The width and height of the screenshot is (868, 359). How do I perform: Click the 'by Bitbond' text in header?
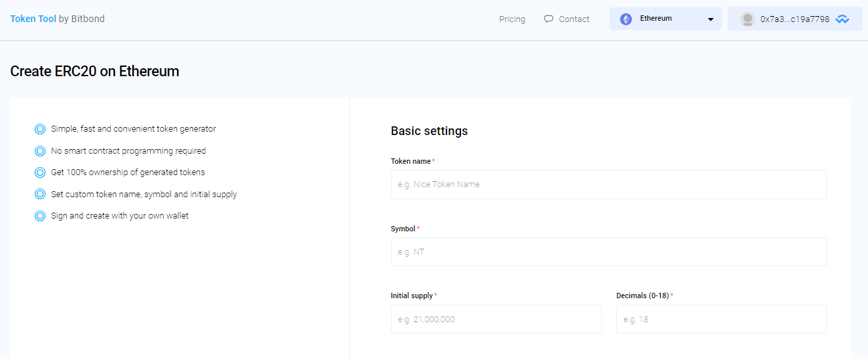pos(82,19)
